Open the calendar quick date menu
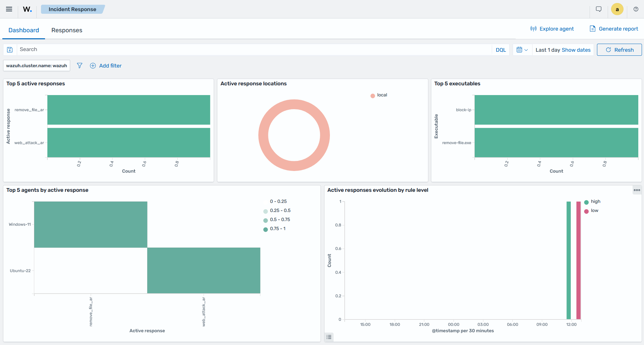Image resolution: width=644 pixels, height=345 pixels. pyautogui.click(x=522, y=50)
